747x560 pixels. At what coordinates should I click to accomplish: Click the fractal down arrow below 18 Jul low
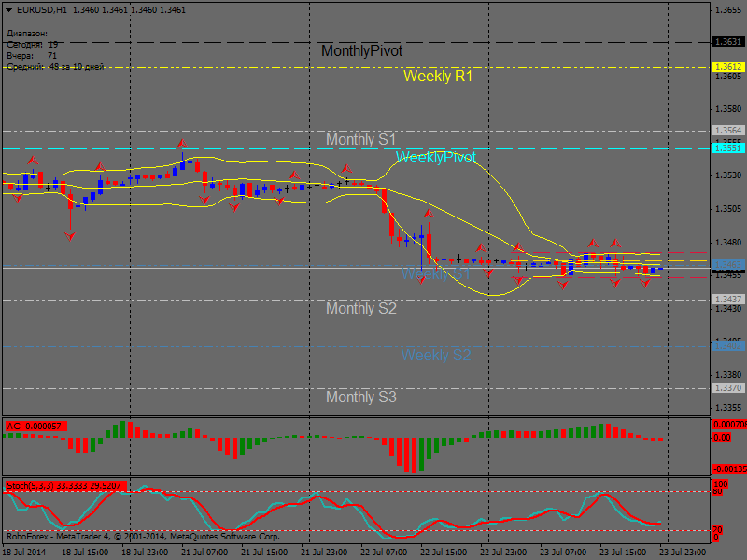click(x=70, y=236)
